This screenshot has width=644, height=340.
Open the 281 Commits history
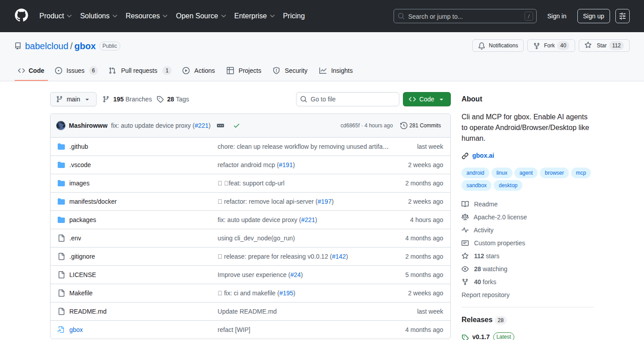tap(421, 126)
